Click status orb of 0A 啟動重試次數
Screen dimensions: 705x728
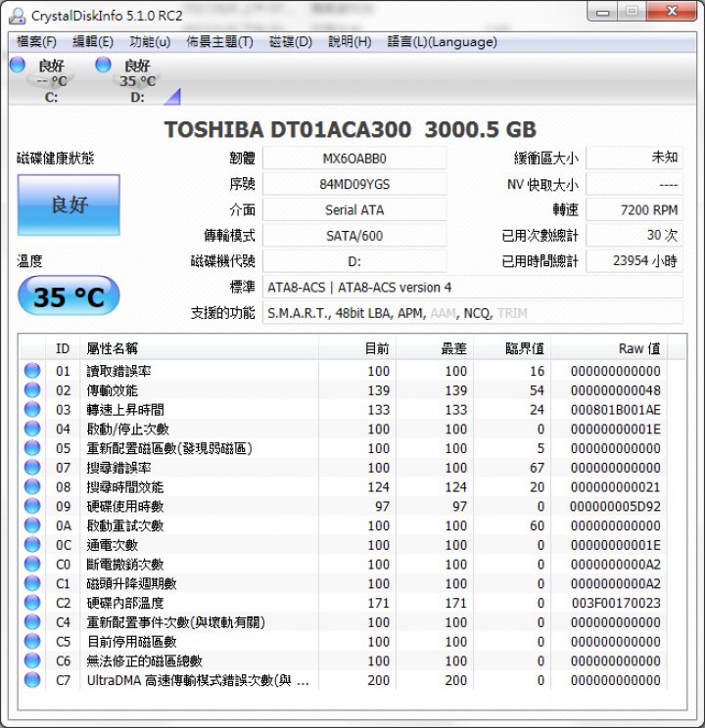pos(32,525)
